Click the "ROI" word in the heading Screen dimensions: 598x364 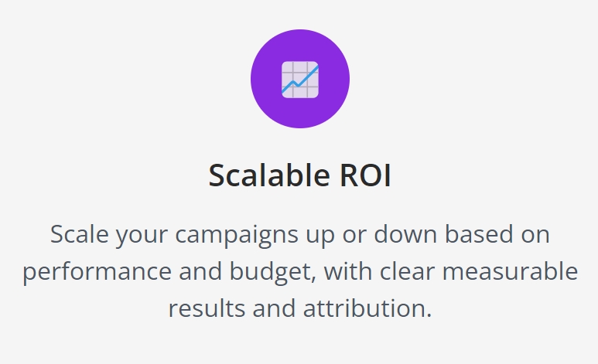coord(365,177)
